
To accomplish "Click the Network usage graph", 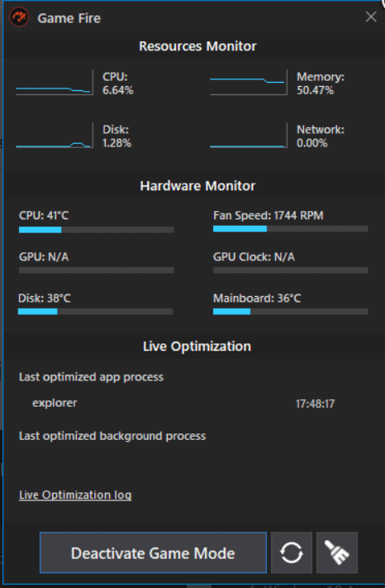I will [249, 135].
